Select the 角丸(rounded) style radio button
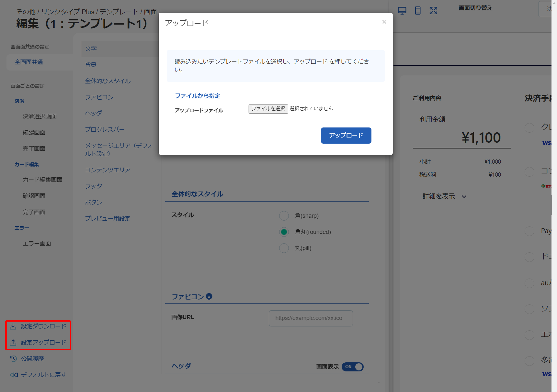This screenshot has width=557, height=392. [x=284, y=232]
